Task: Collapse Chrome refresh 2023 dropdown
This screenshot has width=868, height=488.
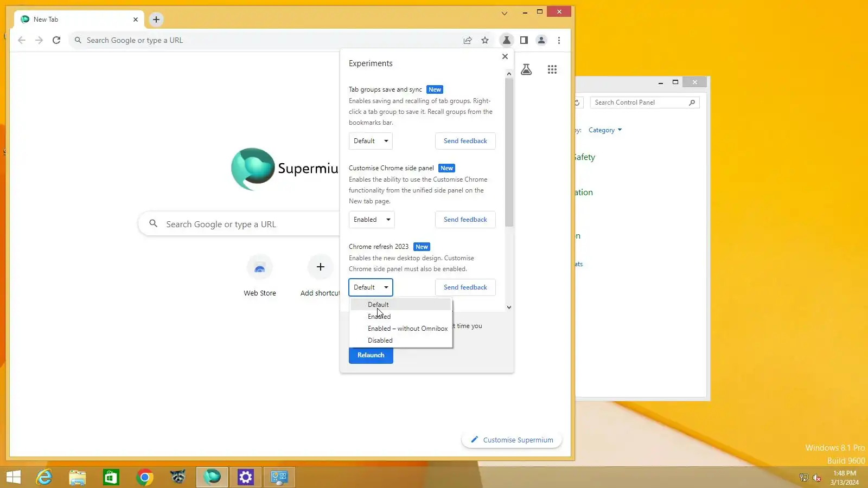Action: [x=371, y=287]
